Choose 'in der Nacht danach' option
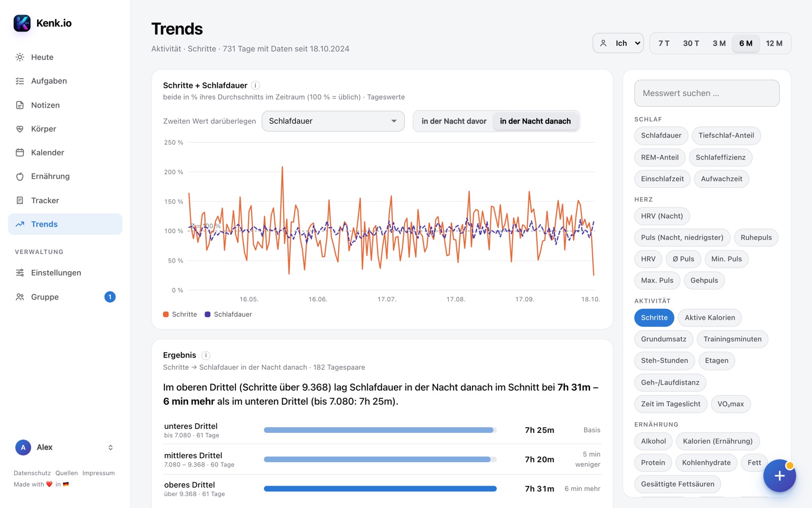Image resolution: width=812 pixels, height=508 pixels. [x=535, y=121]
